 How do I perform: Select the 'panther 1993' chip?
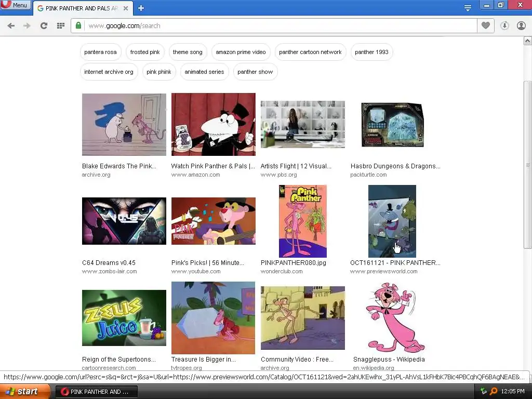point(371,52)
